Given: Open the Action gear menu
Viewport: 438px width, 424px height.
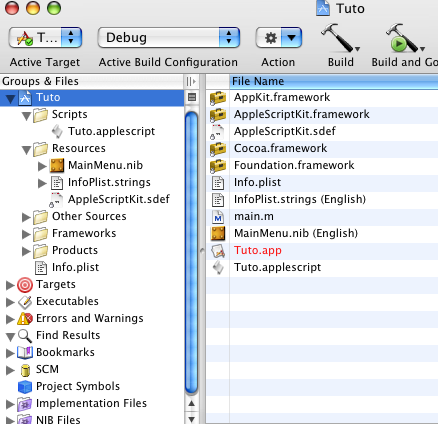Looking at the screenshot, I should (x=279, y=37).
